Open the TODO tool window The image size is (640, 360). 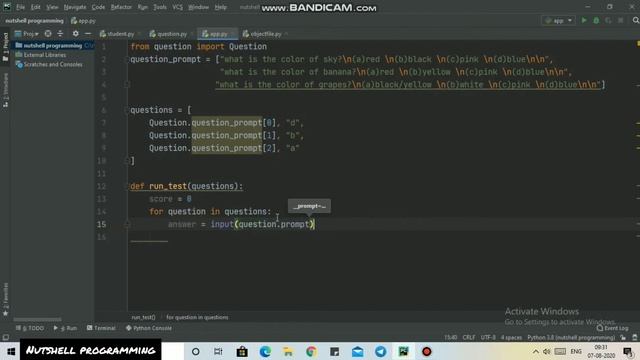point(30,328)
